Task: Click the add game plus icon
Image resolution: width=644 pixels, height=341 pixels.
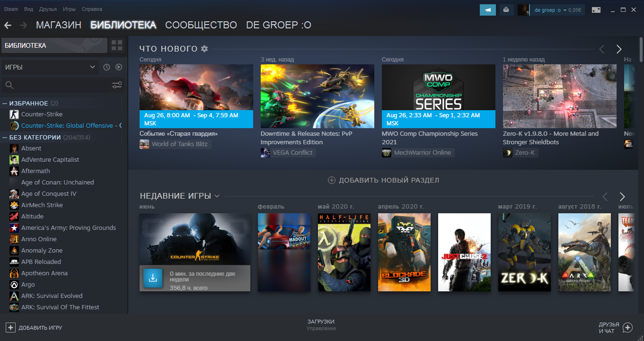Action: tap(10, 327)
